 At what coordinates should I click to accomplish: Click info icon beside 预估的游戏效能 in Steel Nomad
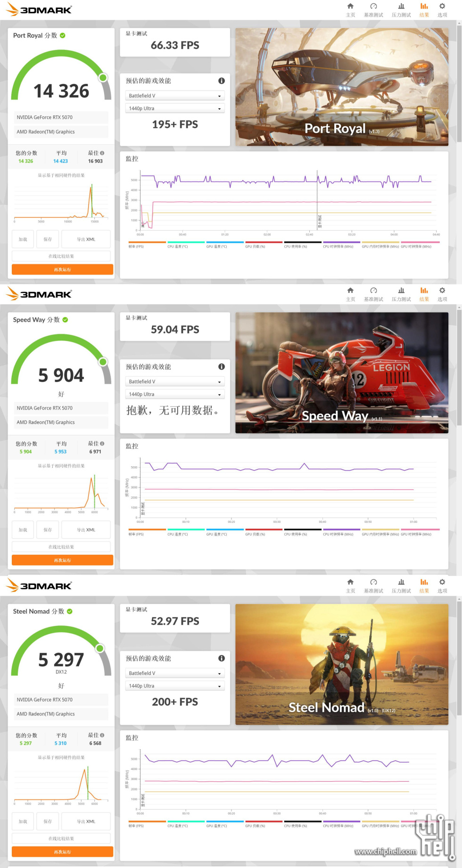222,658
